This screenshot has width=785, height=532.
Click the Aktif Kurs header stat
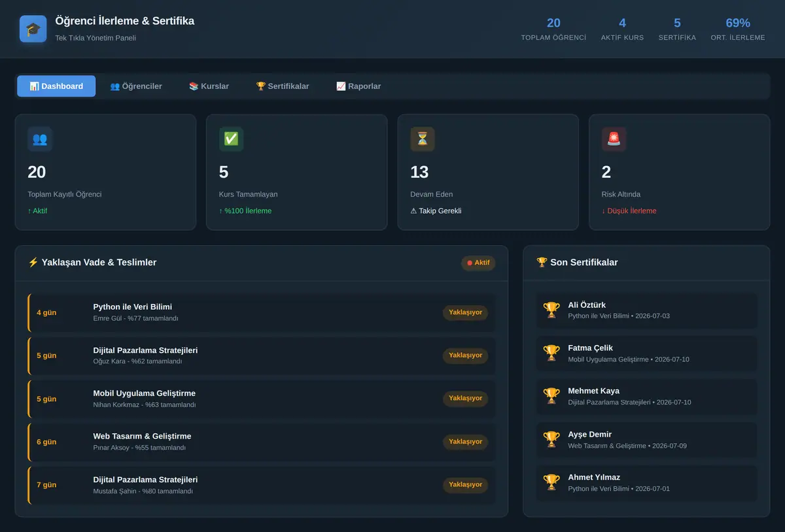tap(622, 29)
